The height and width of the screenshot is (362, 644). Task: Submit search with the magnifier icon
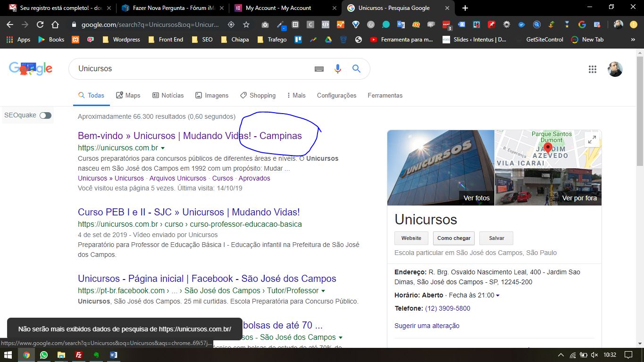point(357,69)
